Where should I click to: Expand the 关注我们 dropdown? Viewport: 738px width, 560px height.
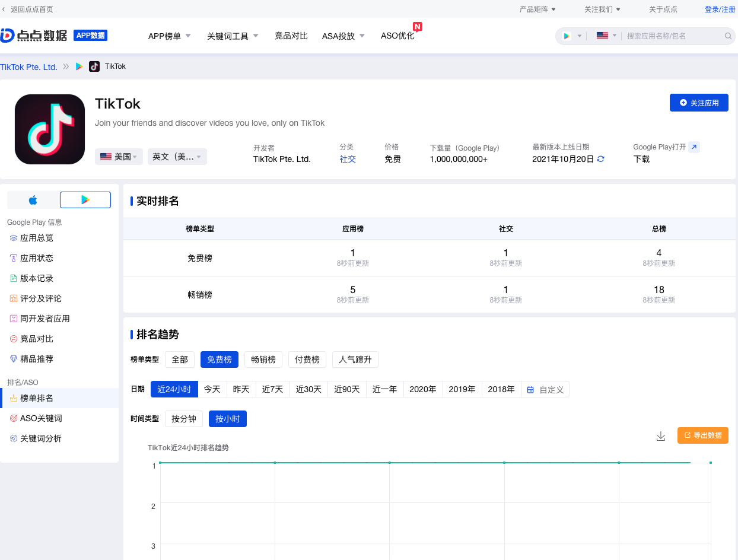(x=602, y=9)
